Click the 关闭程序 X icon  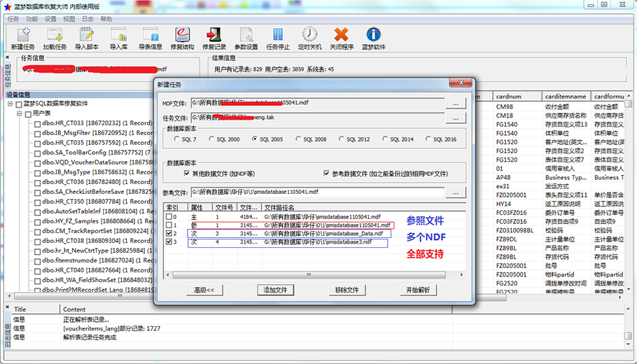coord(342,34)
